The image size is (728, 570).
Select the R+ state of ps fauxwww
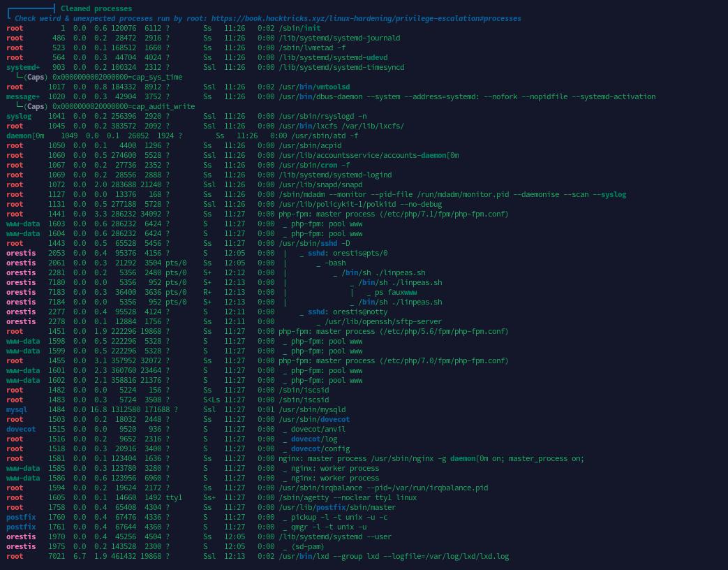(207, 292)
